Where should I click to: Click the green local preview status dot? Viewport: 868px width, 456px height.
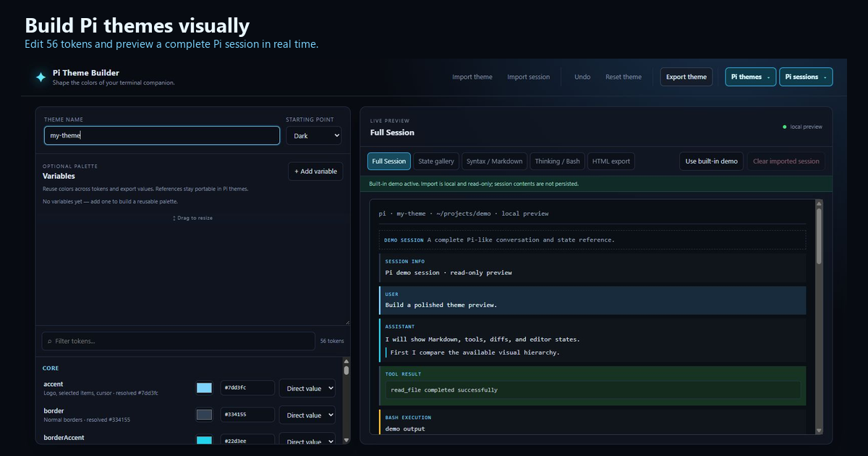(785, 127)
